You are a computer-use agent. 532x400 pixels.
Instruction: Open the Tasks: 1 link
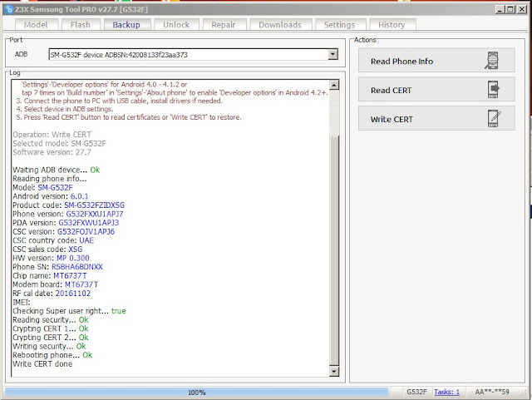tap(447, 392)
